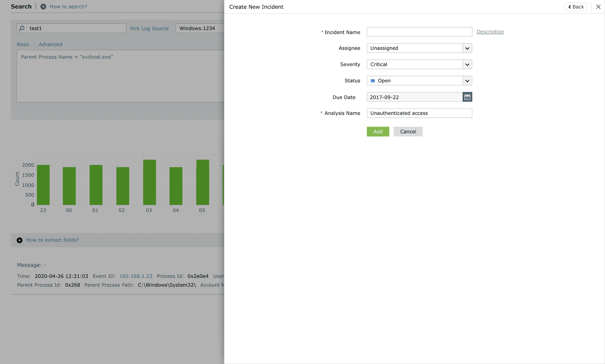Open the Status dropdown

(x=467, y=80)
